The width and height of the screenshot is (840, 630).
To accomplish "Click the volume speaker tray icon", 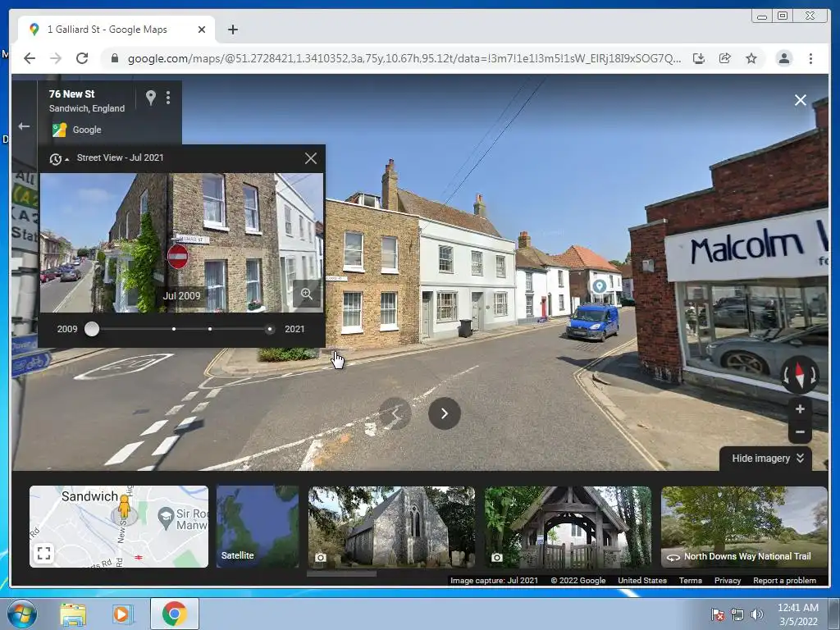I will (757, 614).
